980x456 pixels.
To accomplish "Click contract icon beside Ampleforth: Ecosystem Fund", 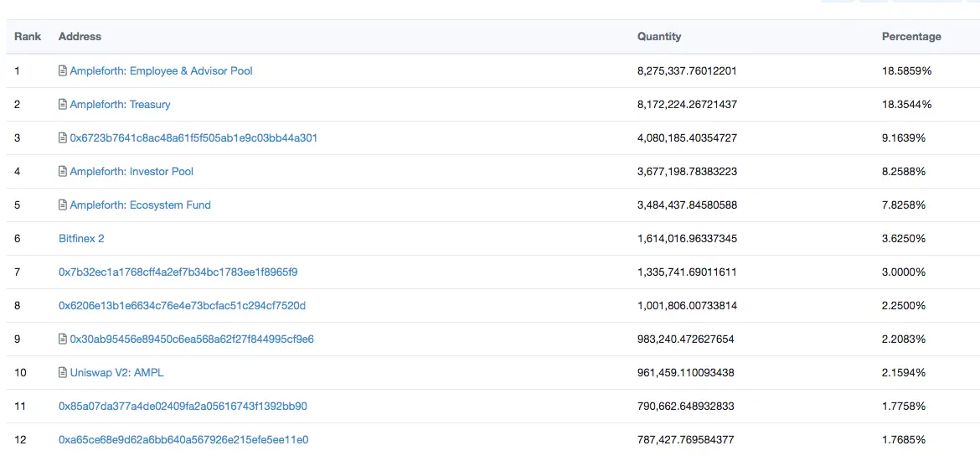I will [x=63, y=205].
